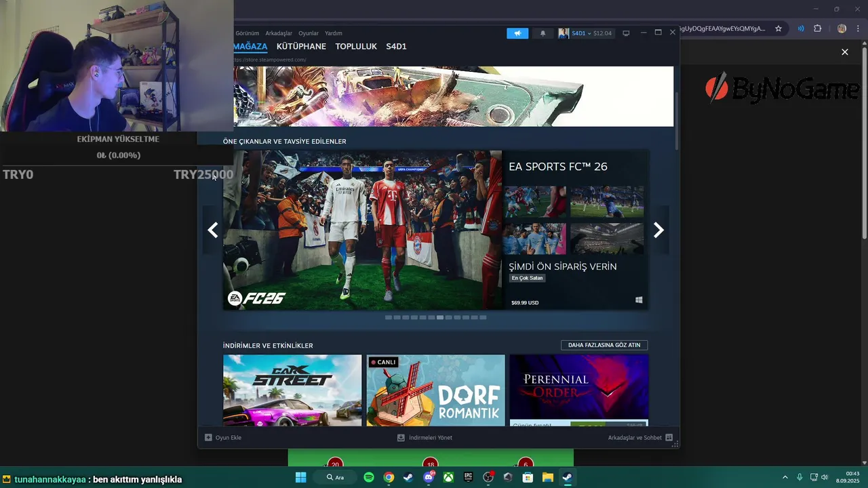This screenshot has height=488, width=868.
Task: Open Google Chrome from the taskbar
Action: tap(389, 477)
